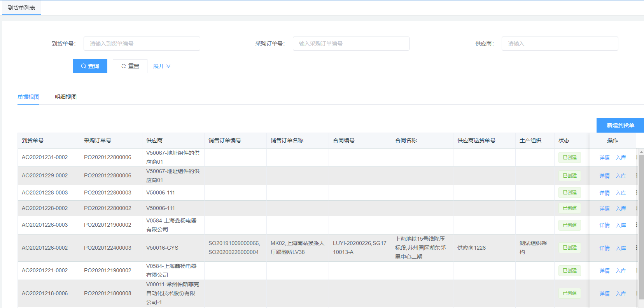644x308 pixels.
Task: Open 详情 for AO20201231-0002
Action: tap(604, 157)
